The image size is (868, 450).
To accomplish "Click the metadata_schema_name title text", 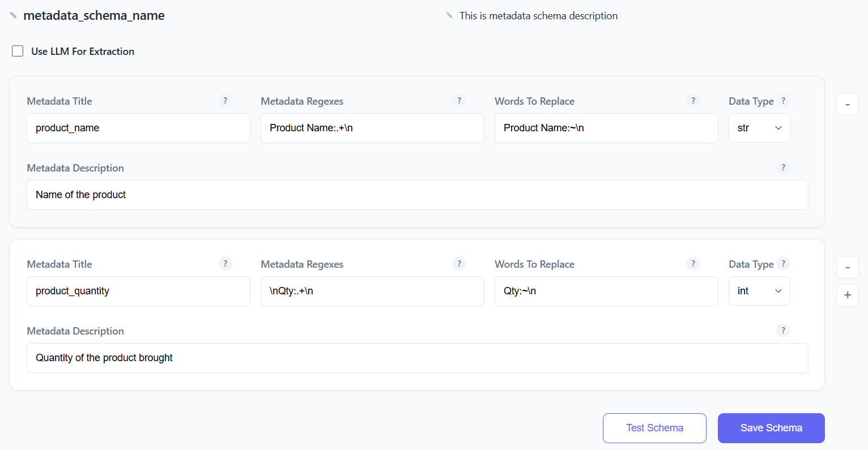I will coord(94,15).
